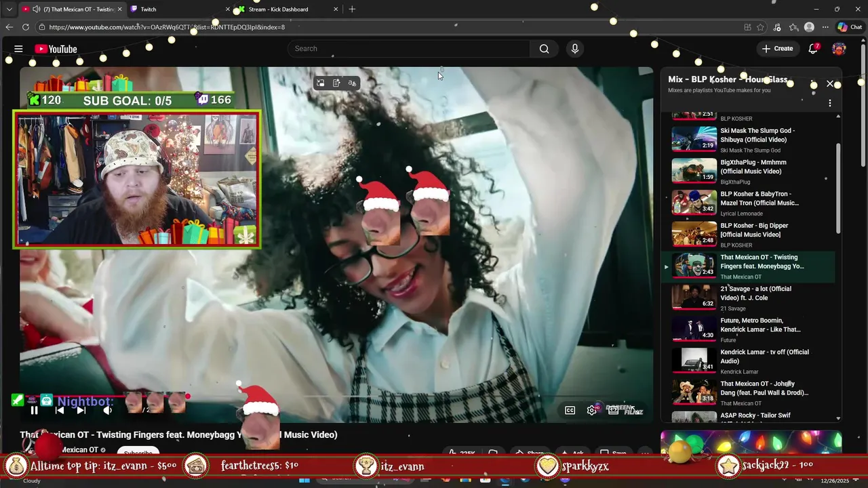The image size is (868, 488).
Task: Toggle closed captions on the video
Action: click(x=570, y=410)
